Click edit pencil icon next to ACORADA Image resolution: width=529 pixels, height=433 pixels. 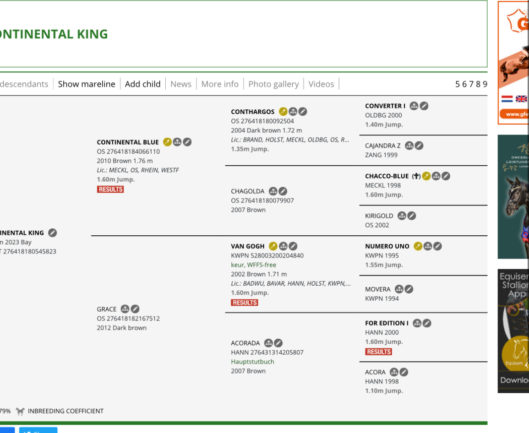278,343
